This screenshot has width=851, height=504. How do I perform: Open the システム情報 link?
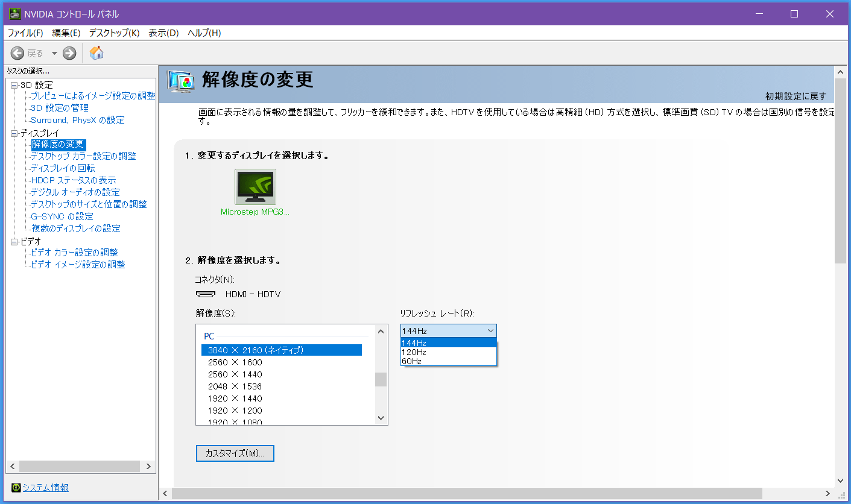click(x=46, y=488)
